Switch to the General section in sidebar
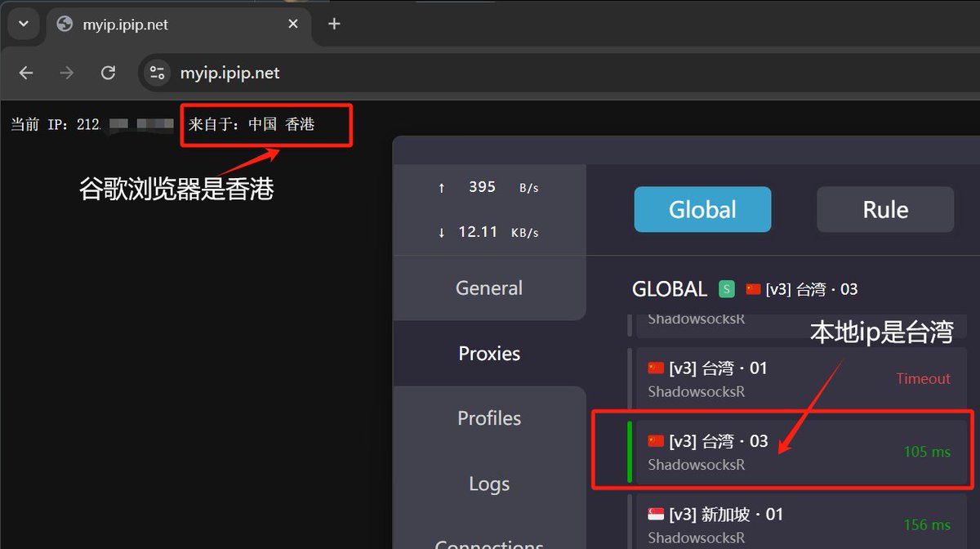Image resolution: width=980 pixels, height=549 pixels. click(x=488, y=288)
